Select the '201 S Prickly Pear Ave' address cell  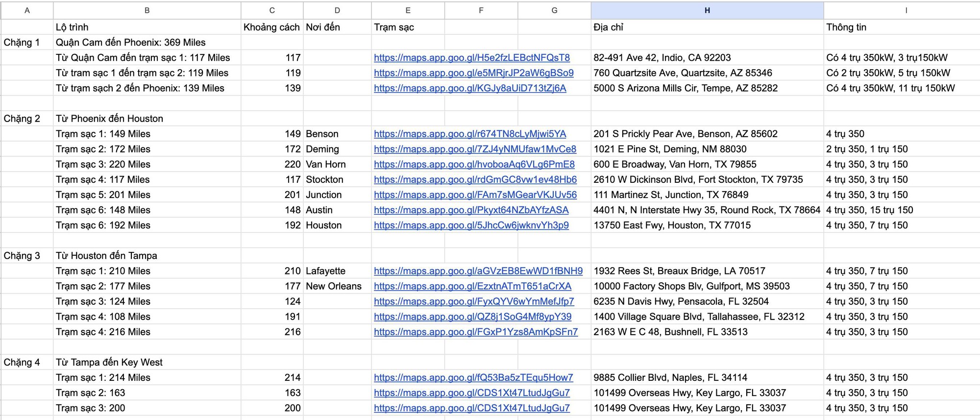707,134
